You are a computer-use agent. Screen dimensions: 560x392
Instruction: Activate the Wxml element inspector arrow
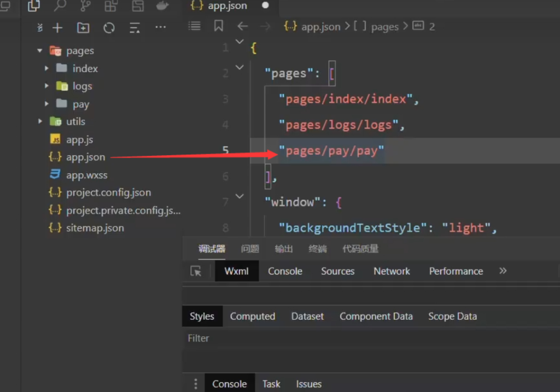[x=196, y=271]
